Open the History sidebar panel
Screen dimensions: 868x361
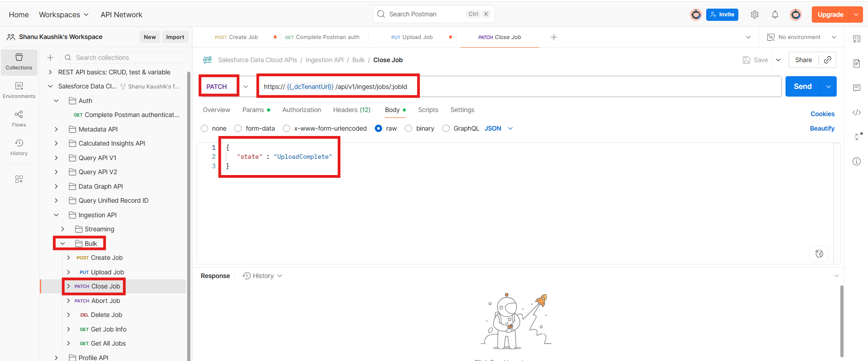coord(19,147)
